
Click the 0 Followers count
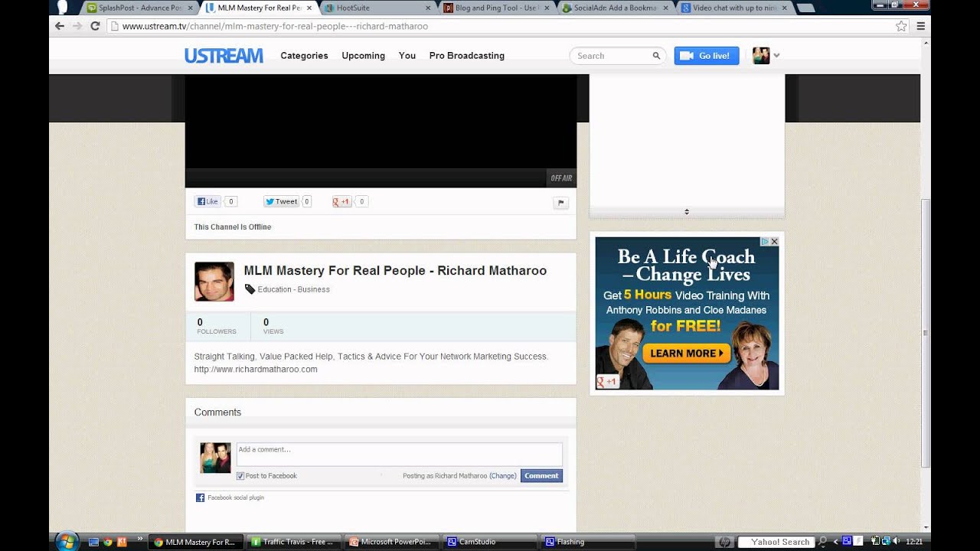tap(217, 326)
